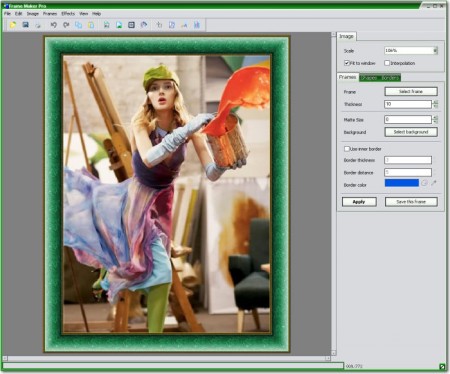Viewport: 450px width, 374px height.
Task: Click the Matte Size spinner arrows
Action: pos(435,119)
